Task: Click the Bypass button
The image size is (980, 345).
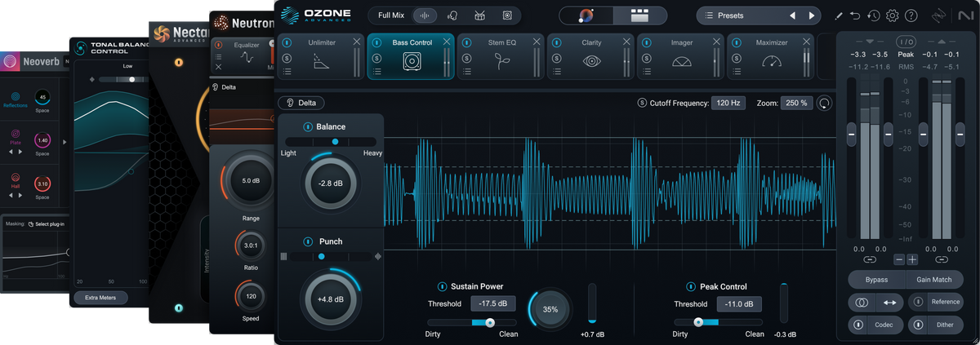Action: pyautogui.click(x=876, y=280)
